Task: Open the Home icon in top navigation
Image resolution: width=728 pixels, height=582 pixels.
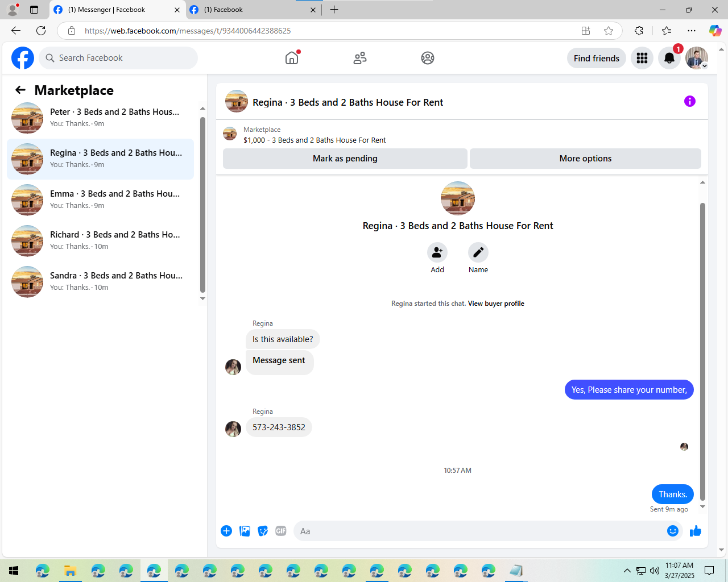Action: 292,58
